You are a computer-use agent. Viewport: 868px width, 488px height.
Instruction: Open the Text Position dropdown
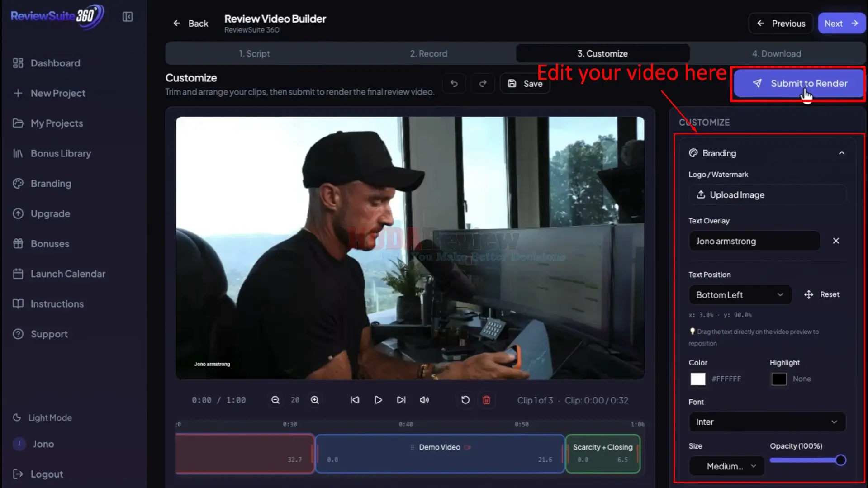pos(740,294)
